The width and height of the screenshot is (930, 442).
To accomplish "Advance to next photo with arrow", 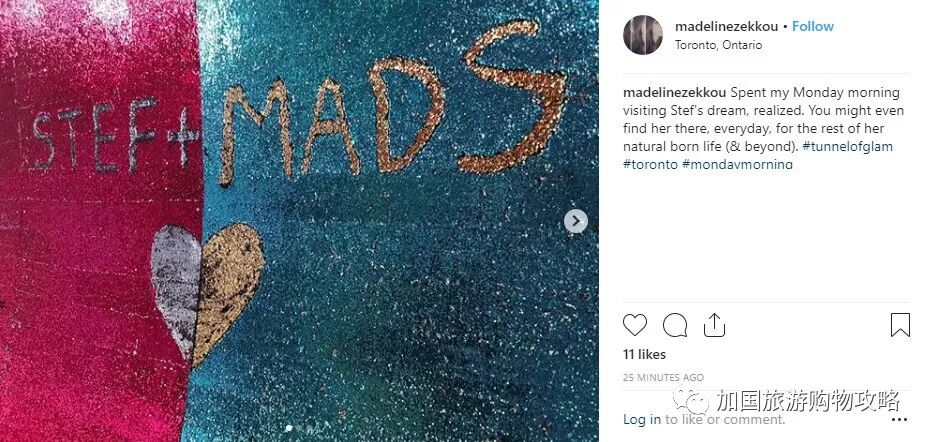I will pos(575,221).
